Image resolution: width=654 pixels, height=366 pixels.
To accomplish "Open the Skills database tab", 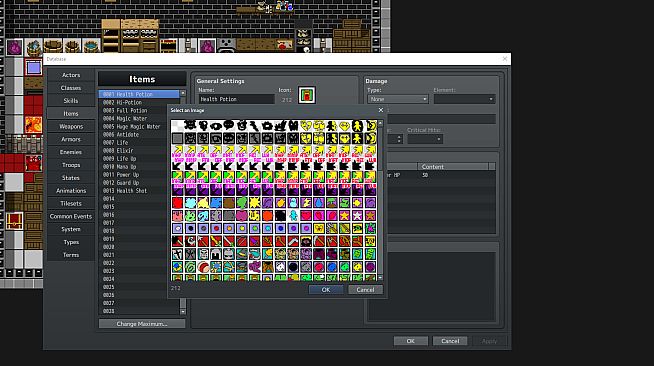I will click(71, 101).
